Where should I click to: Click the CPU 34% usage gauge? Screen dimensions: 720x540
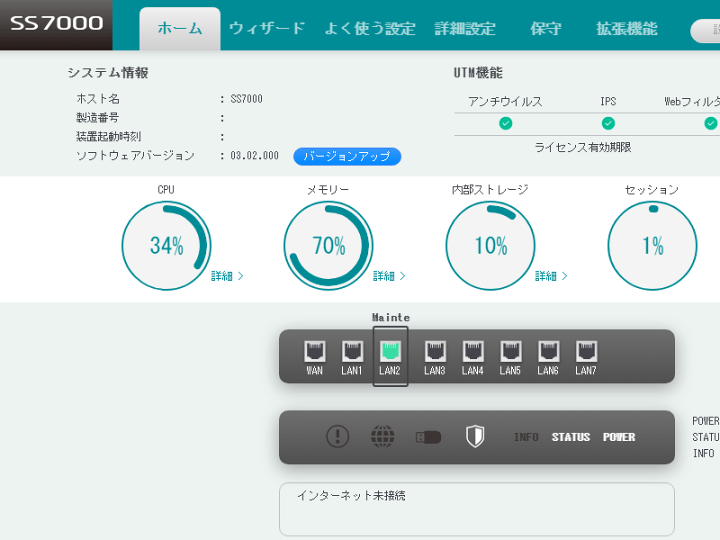point(167,246)
